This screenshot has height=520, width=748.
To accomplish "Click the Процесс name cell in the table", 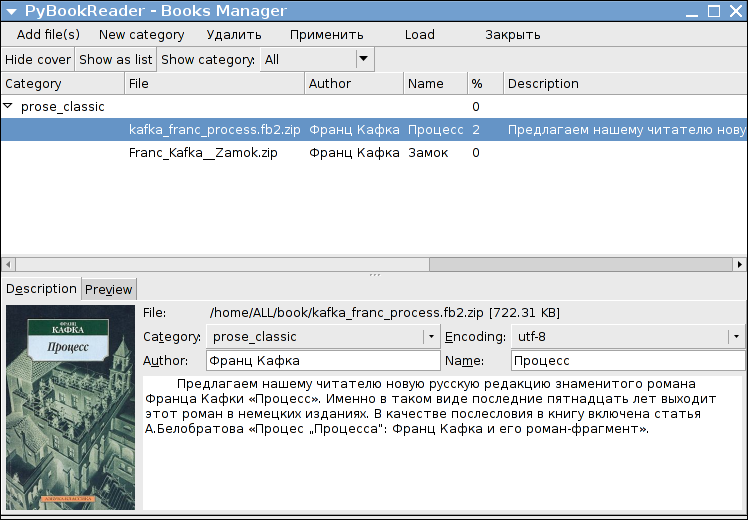I will click(435, 130).
